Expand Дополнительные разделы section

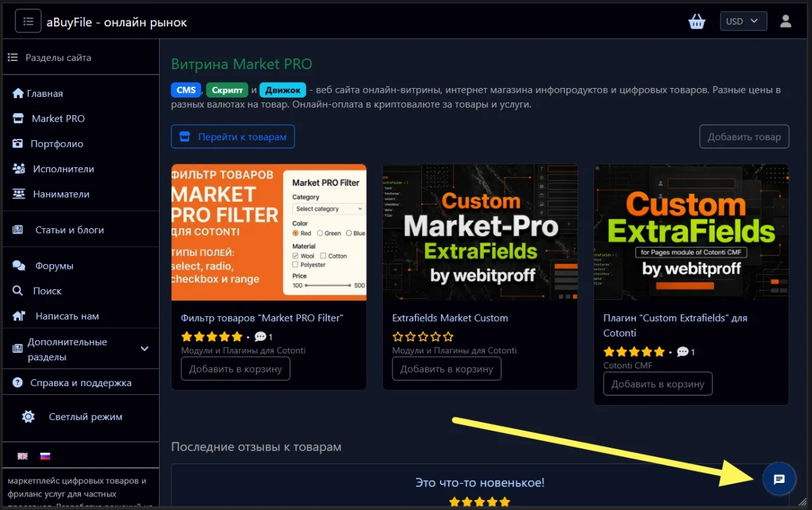click(79, 349)
